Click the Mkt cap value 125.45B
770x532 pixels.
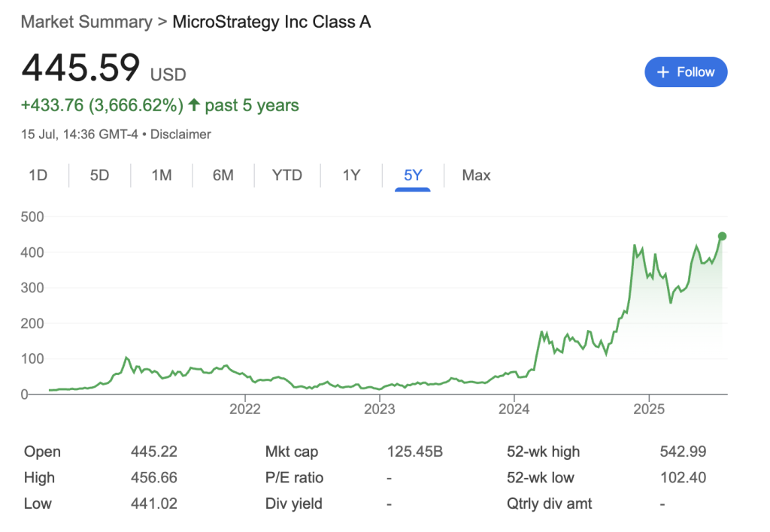[414, 452]
